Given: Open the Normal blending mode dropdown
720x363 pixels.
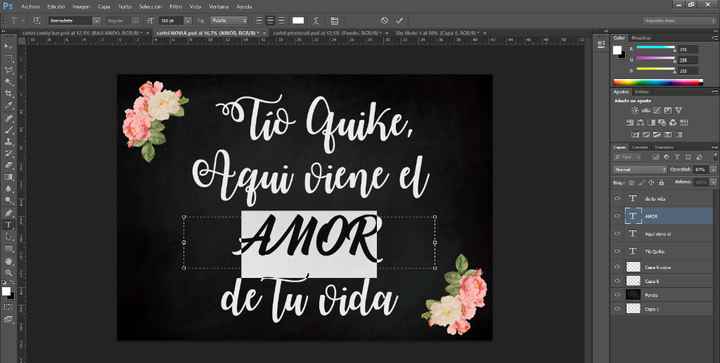Looking at the screenshot, I should 640,170.
